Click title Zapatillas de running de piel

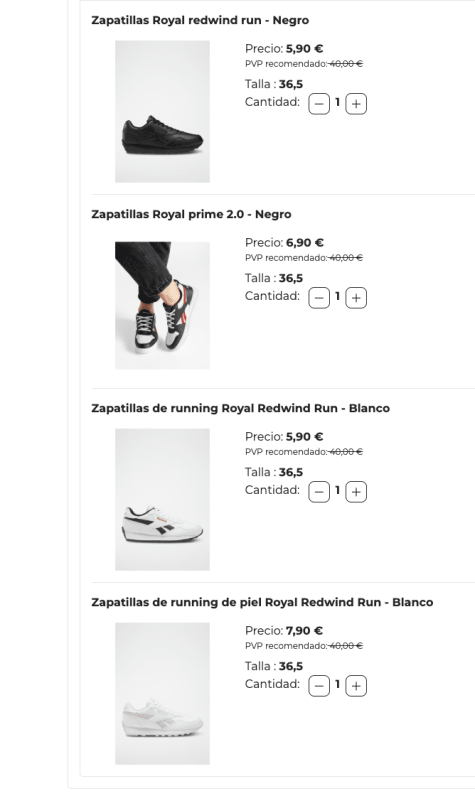click(x=262, y=602)
